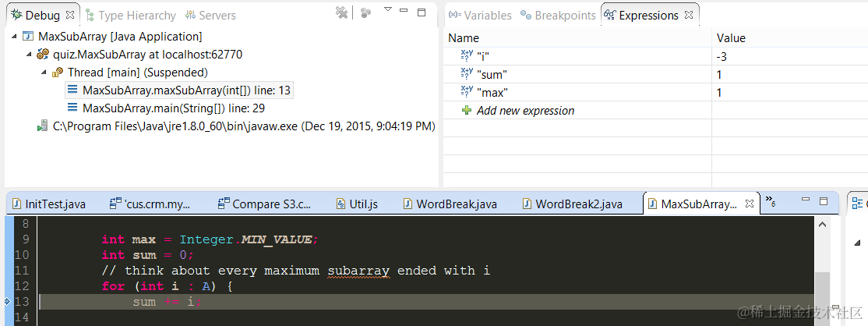Click the Remove All Terminated Launches icon
The image size is (868, 326).
point(342,12)
